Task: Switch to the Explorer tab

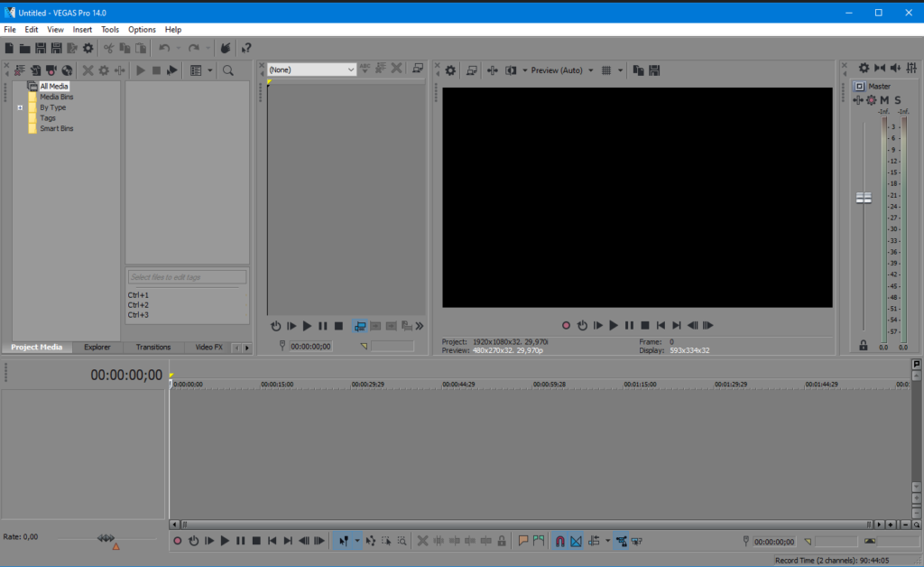Action: click(x=97, y=348)
